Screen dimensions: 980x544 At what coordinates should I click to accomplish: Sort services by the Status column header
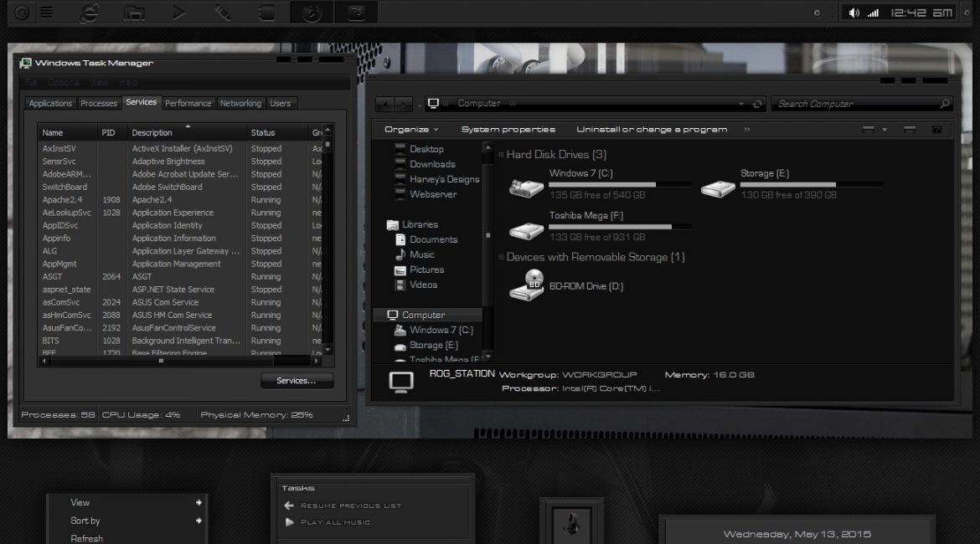[277, 132]
